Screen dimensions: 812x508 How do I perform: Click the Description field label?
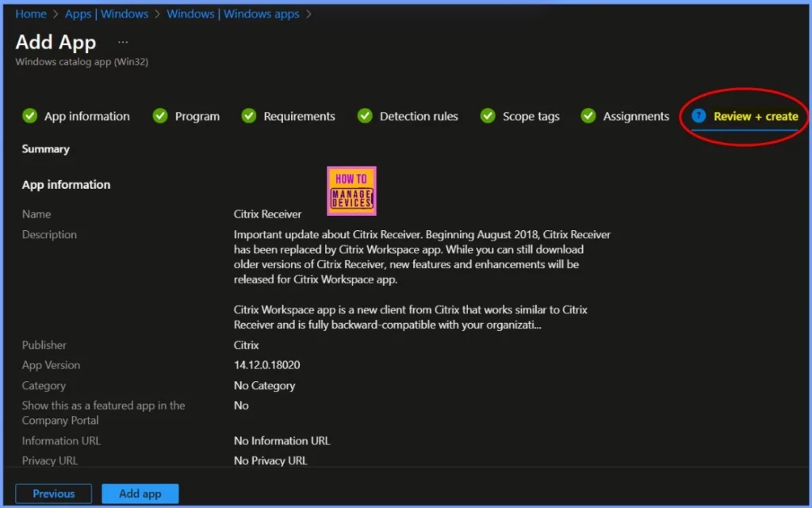pos(49,235)
